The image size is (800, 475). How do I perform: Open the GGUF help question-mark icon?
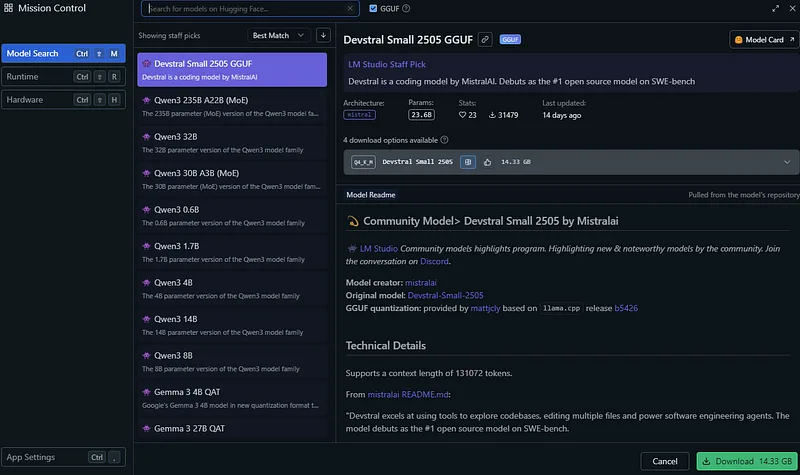406,9
